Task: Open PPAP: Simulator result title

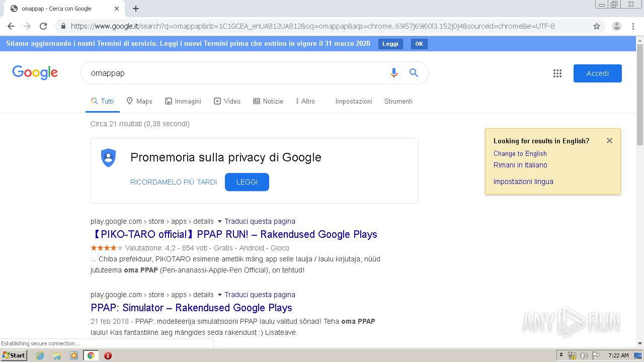Action: click(x=191, y=308)
